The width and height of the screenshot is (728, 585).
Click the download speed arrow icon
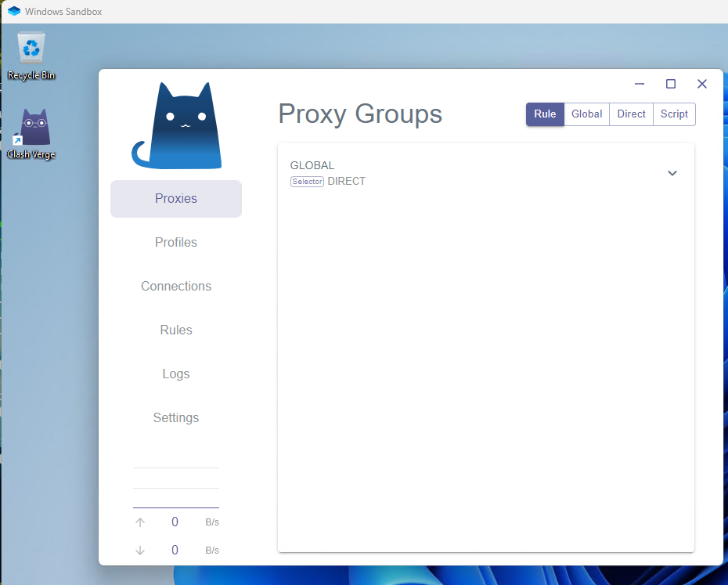point(139,550)
